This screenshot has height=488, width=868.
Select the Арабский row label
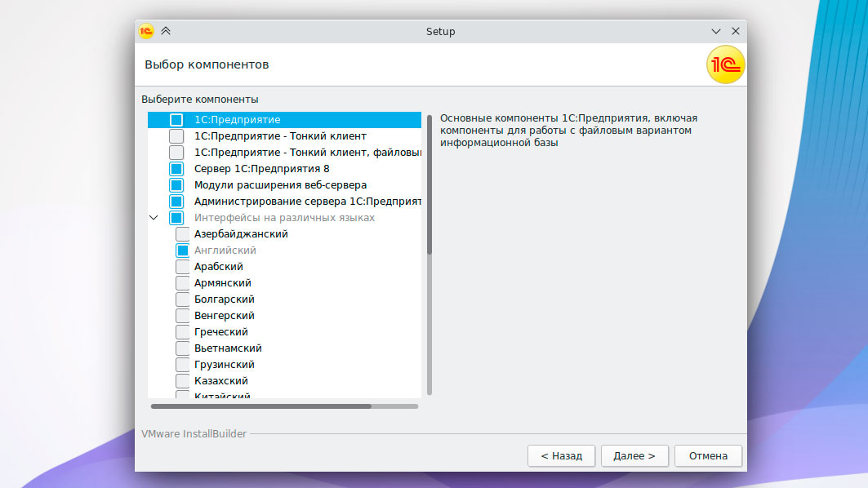coord(219,267)
